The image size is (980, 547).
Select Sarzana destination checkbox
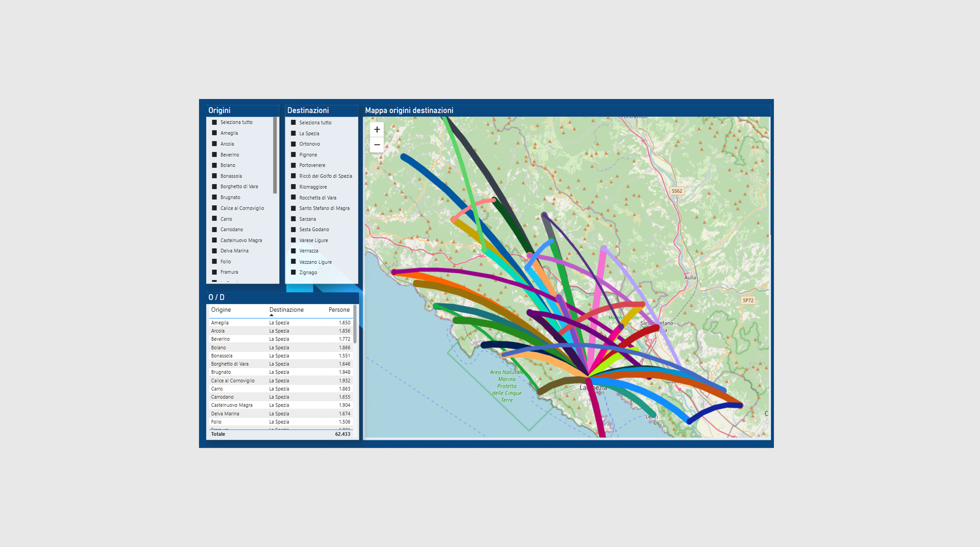click(293, 219)
